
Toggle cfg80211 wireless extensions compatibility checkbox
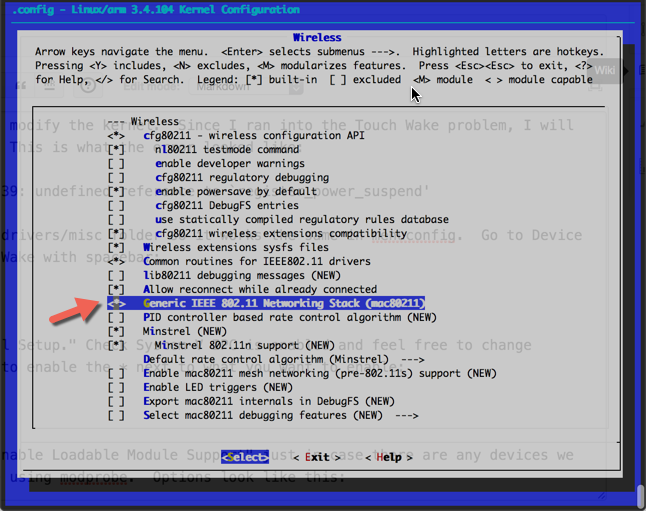[116, 234]
